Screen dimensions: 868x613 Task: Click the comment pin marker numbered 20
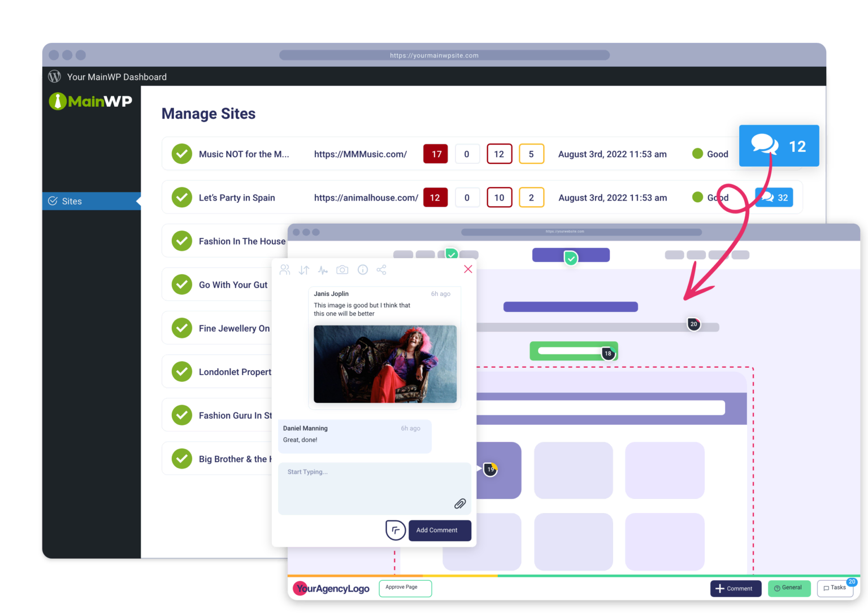693,324
